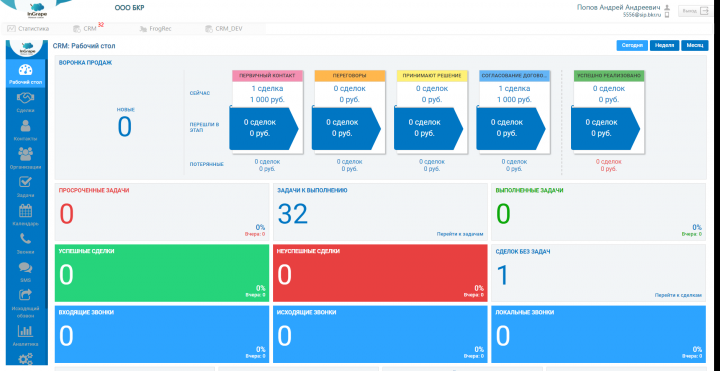Switch to the Статистика tab
Screen dimensions: 720x371
28,28
